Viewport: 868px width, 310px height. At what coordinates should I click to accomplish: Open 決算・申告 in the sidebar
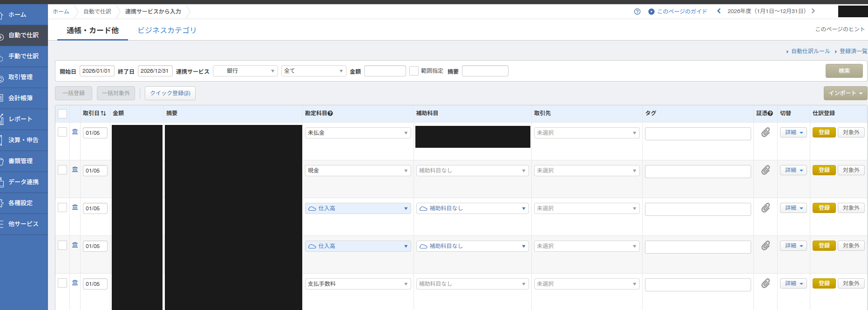(24, 140)
